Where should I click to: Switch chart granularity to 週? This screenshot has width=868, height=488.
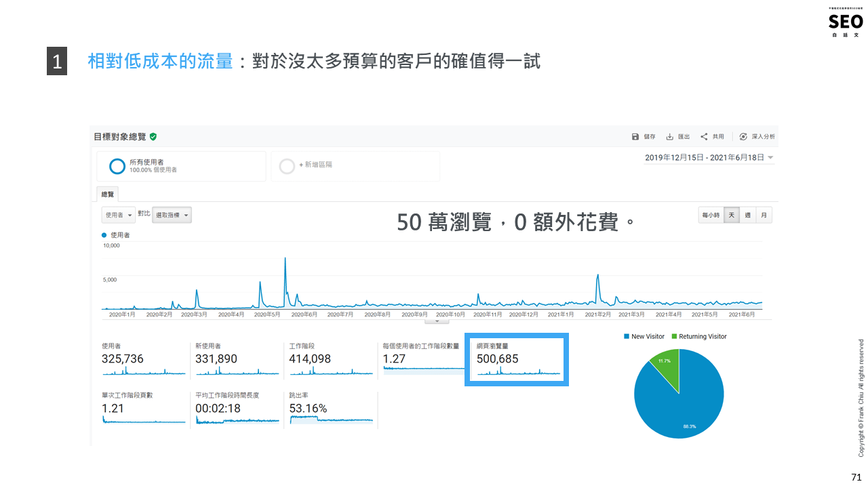747,216
